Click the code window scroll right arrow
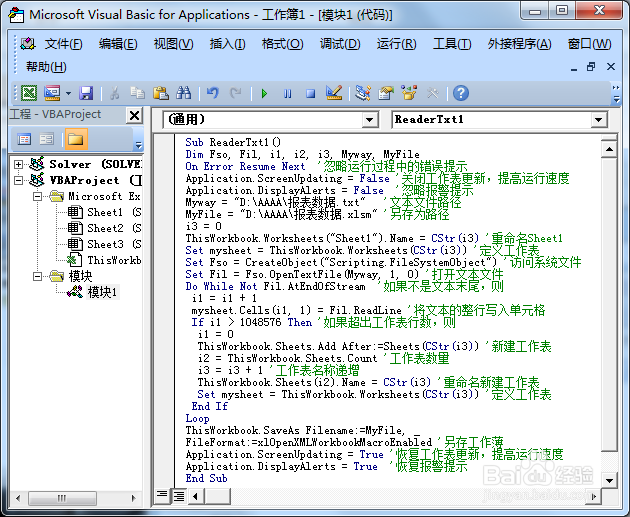The height and width of the screenshot is (517, 630). click(x=593, y=496)
